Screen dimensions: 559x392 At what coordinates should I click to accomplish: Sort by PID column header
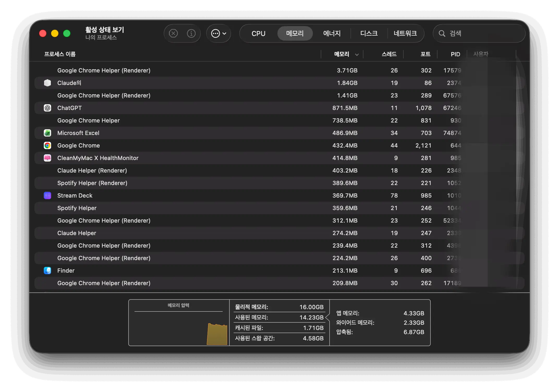click(x=455, y=54)
